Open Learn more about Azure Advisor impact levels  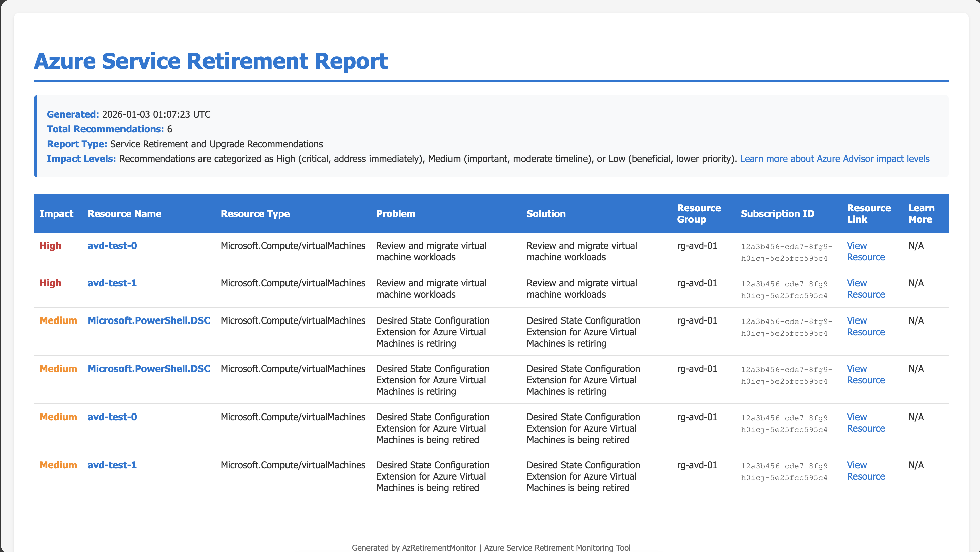pos(834,159)
